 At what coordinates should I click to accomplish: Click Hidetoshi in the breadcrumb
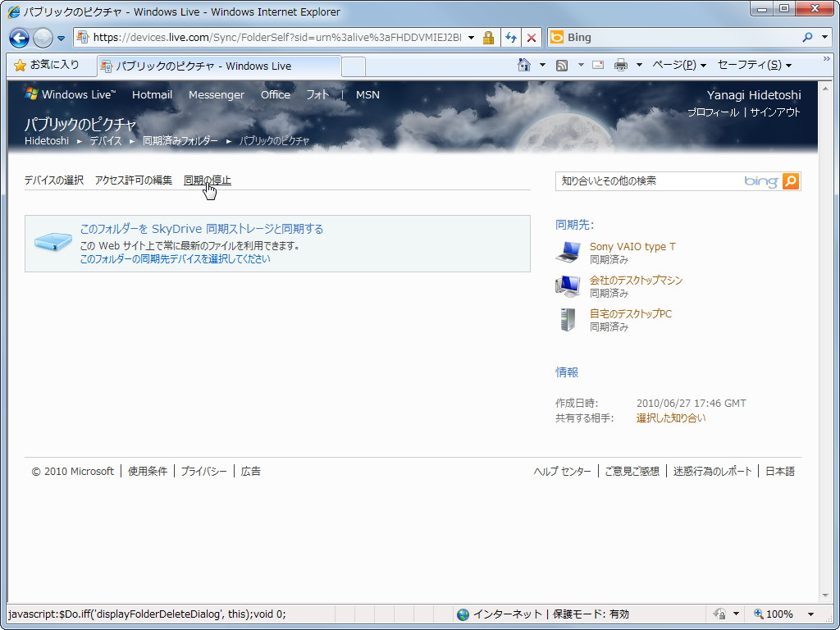[47, 141]
